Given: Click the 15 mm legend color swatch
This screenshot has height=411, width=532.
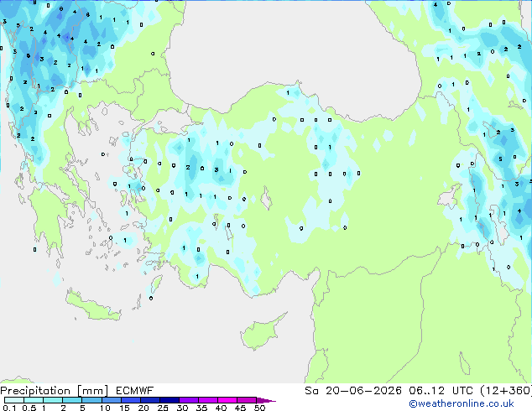Looking at the screenshot, I should pos(131,400).
